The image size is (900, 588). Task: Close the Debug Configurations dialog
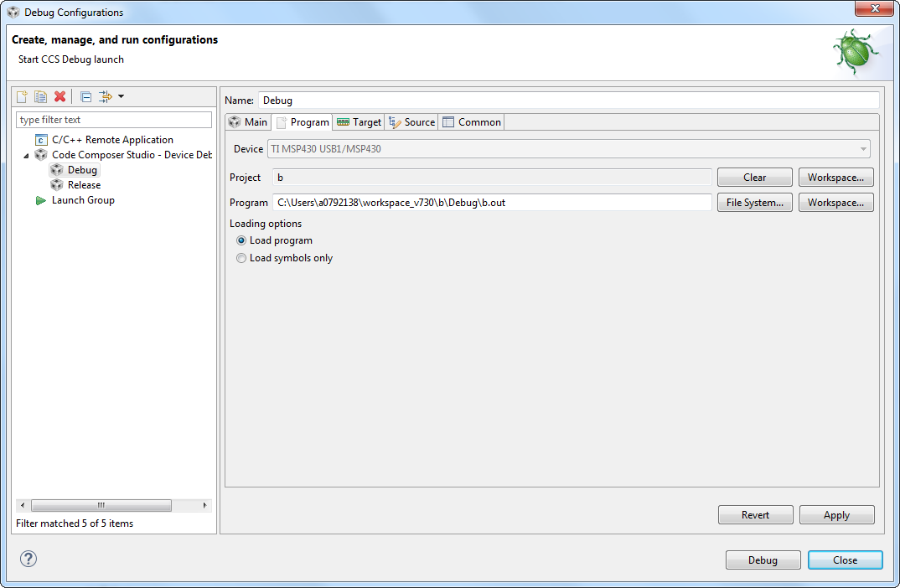pos(845,560)
